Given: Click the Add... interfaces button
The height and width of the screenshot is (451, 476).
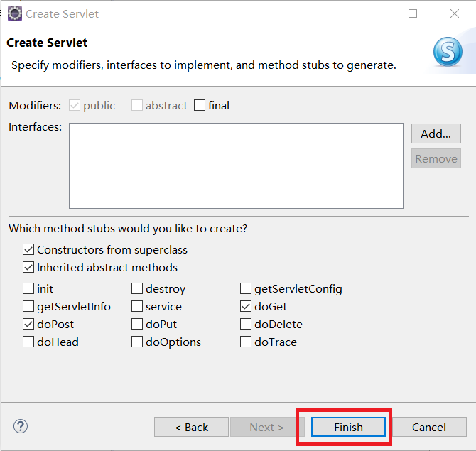Looking at the screenshot, I should [x=436, y=134].
